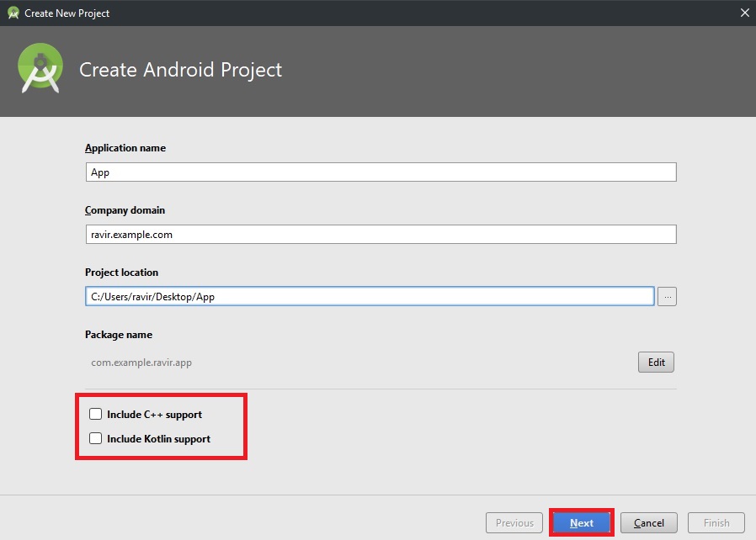Click into the Company domain field
This screenshot has height=540, width=756.
[x=381, y=235]
